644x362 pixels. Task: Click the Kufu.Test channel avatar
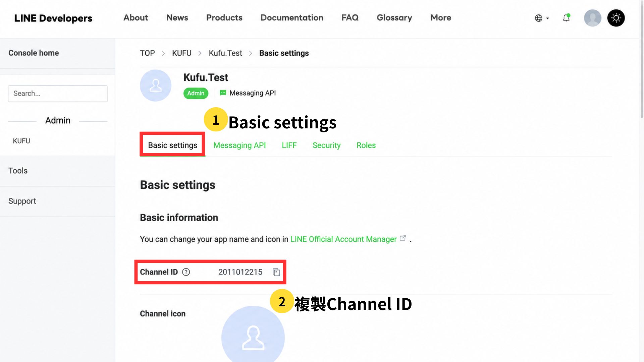coord(156,85)
